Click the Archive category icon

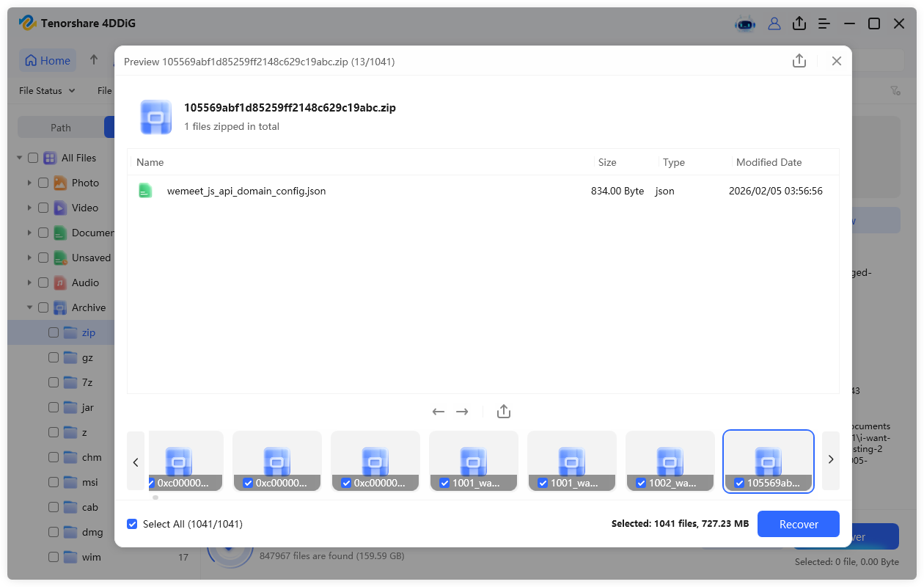point(60,307)
